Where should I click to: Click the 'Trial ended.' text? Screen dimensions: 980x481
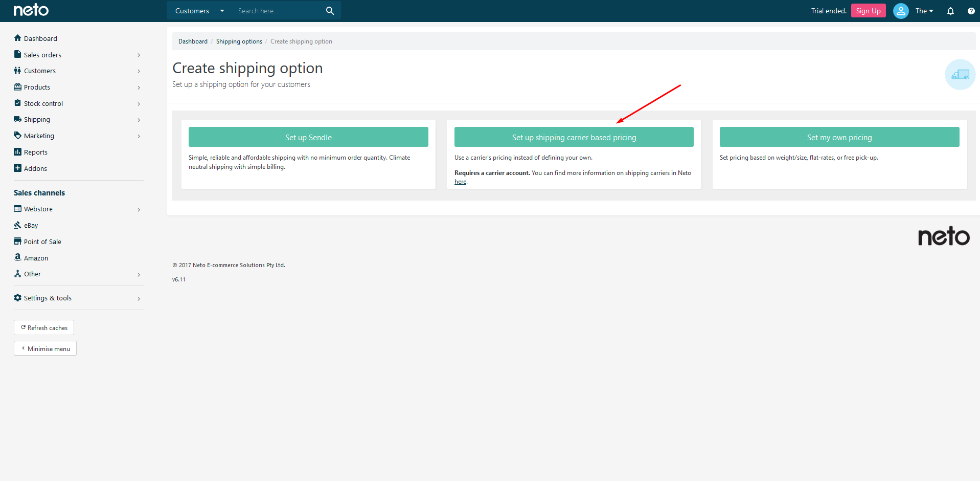829,11
